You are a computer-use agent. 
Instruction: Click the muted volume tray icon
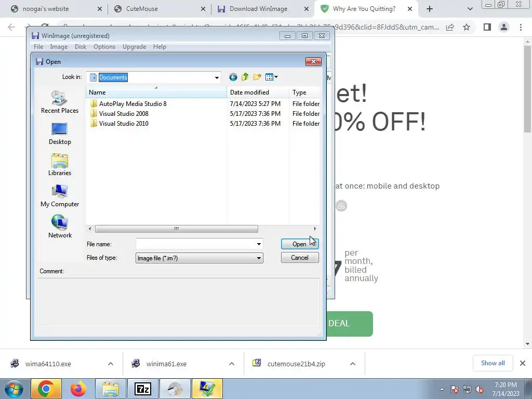pyautogui.click(x=480, y=390)
